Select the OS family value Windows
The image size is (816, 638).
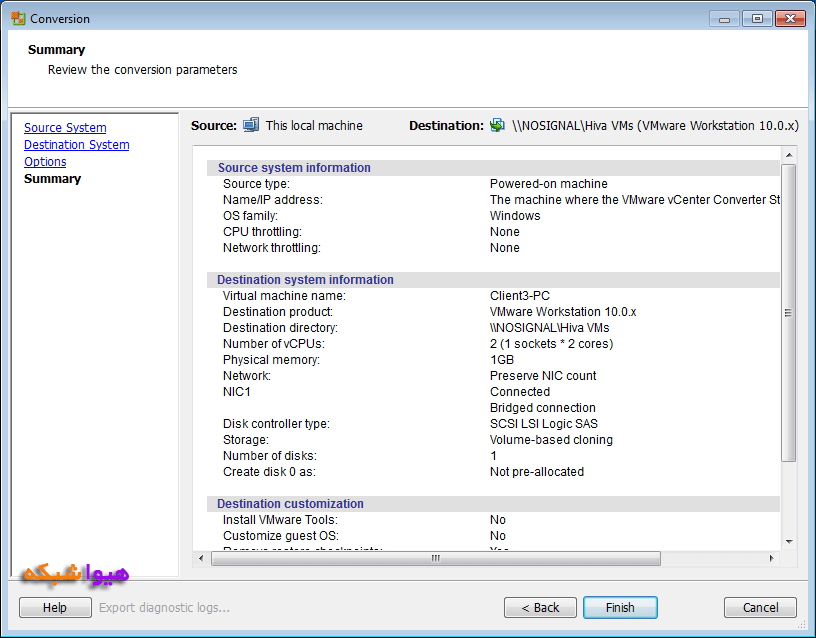click(515, 216)
